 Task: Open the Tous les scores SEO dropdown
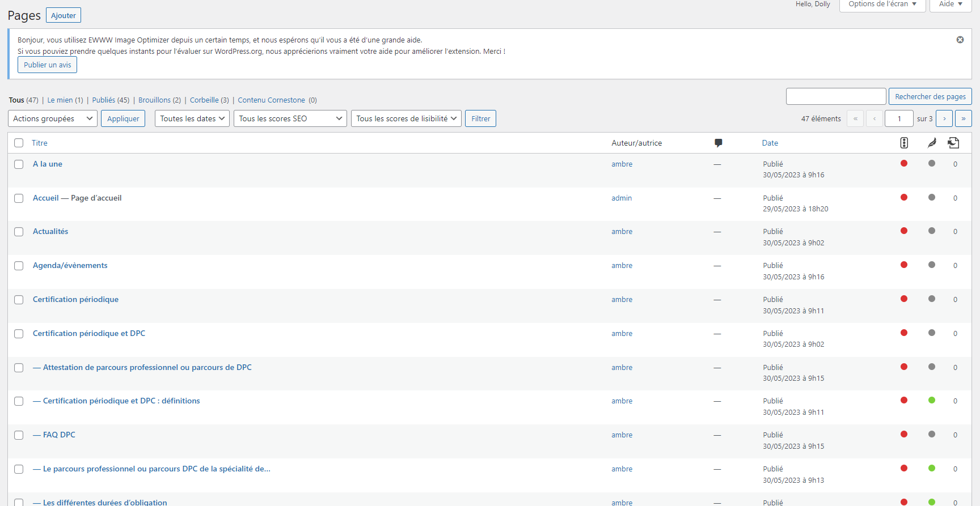pos(290,118)
